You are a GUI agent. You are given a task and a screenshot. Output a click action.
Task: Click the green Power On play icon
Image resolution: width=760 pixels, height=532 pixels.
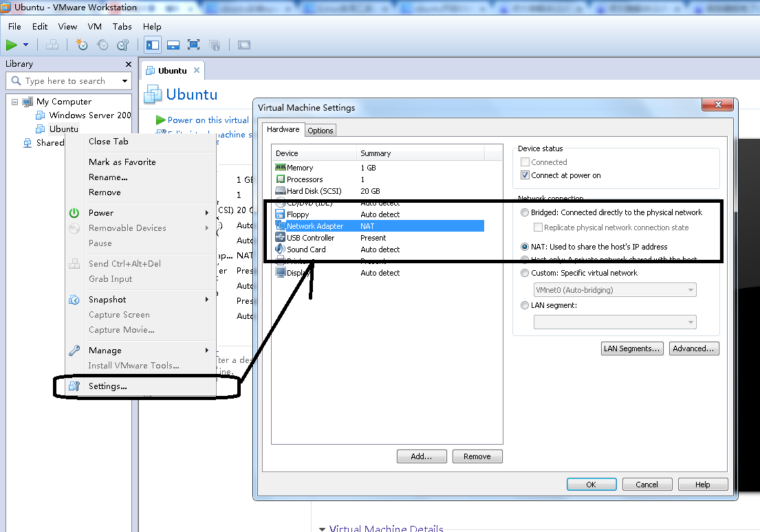(12, 45)
